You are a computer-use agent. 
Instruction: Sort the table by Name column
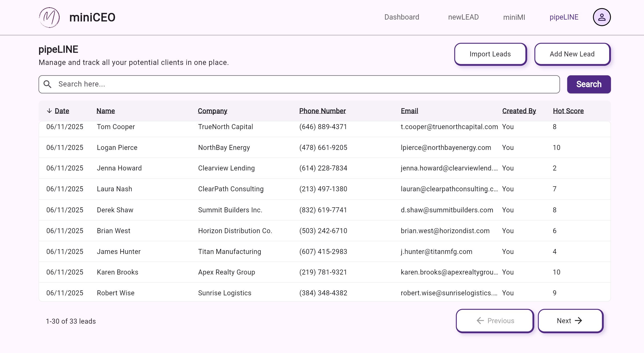(x=106, y=111)
